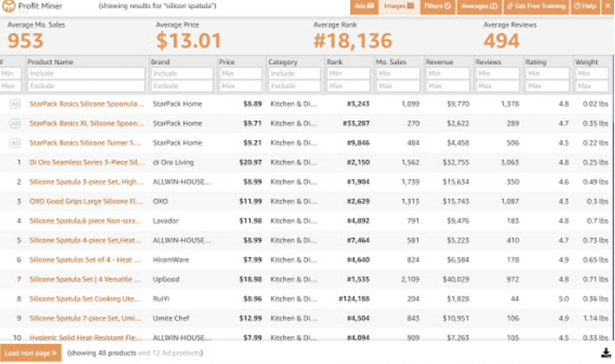615x364 pixels.
Task: Load the next page of products
Action: [30, 353]
